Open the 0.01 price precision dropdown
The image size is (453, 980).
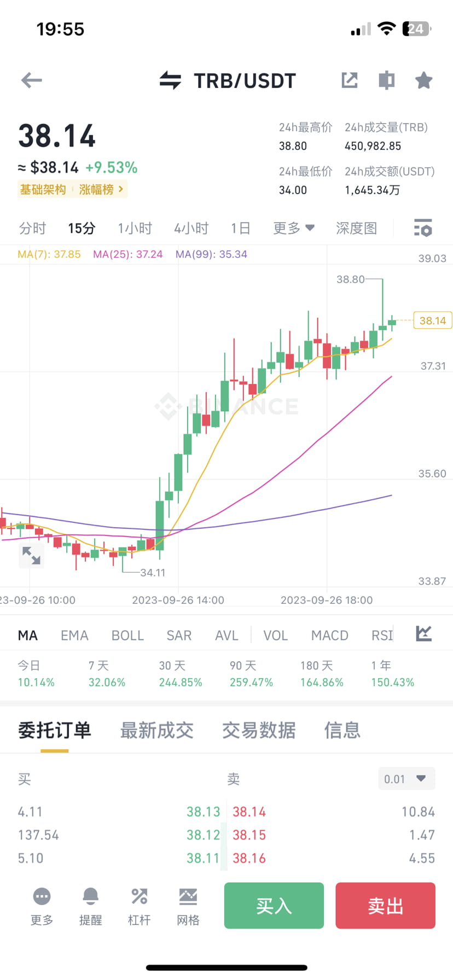click(406, 779)
